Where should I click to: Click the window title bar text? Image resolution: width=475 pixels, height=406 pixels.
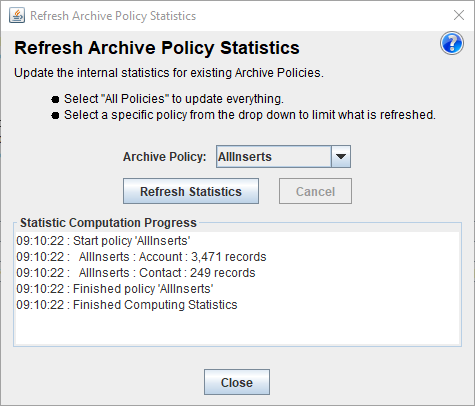pyautogui.click(x=113, y=16)
